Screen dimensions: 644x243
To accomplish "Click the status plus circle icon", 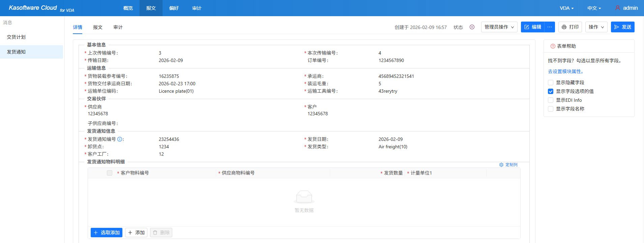I will point(472,27).
